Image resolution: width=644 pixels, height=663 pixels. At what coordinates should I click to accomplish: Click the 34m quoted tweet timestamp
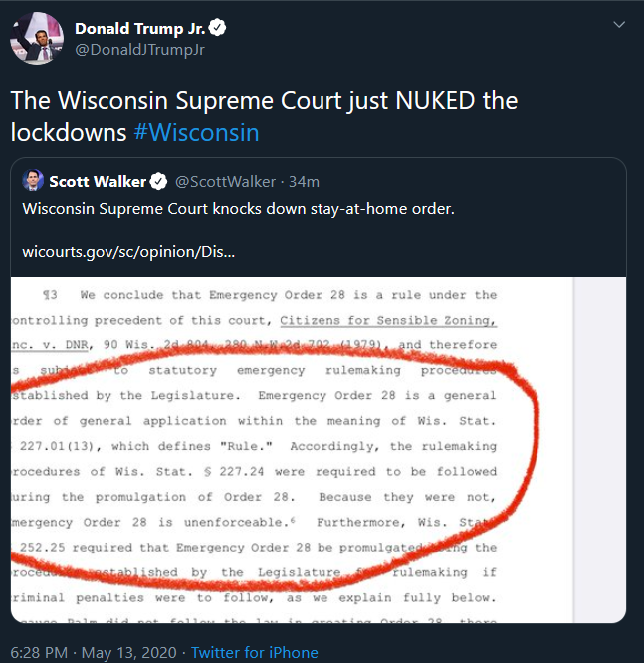tap(304, 182)
